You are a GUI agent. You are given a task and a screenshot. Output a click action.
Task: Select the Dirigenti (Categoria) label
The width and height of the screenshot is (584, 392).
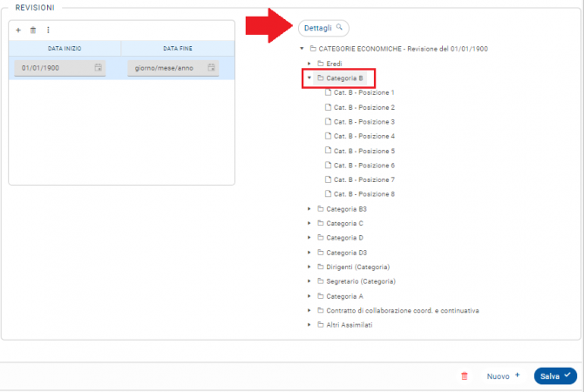coord(358,267)
